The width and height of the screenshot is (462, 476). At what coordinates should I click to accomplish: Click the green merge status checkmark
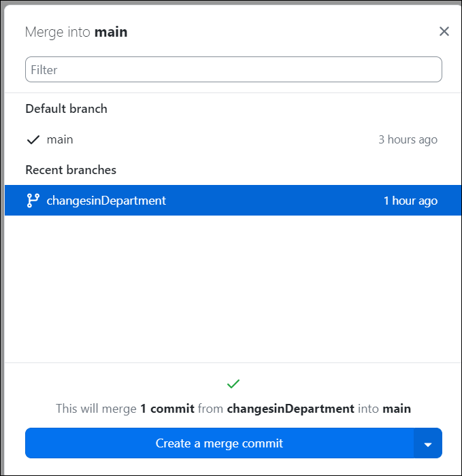pos(233,384)
